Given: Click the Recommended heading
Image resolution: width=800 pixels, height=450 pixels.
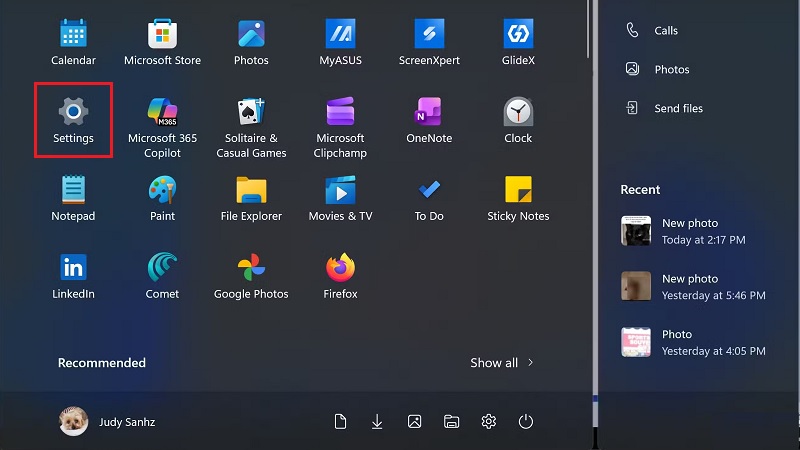Looking at the screenshot, I should pos(102,363).
